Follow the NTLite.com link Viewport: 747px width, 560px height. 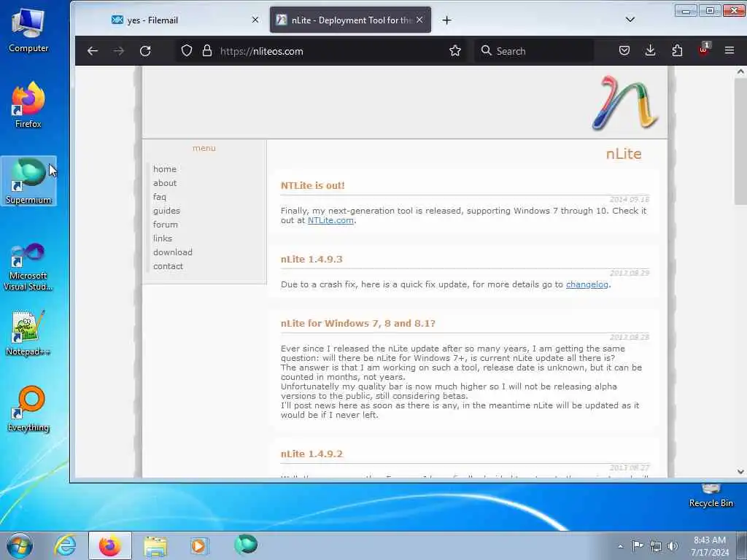click(330, 220)
